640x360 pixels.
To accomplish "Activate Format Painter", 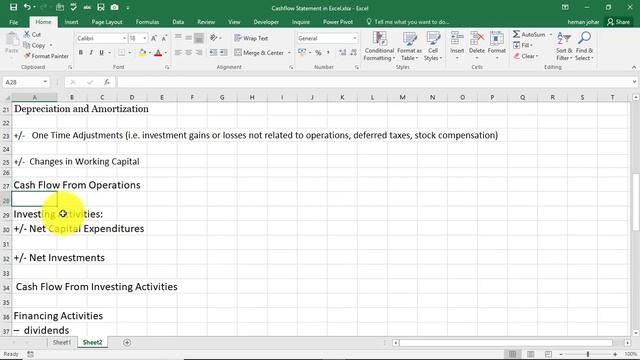I will coord(46,56).
